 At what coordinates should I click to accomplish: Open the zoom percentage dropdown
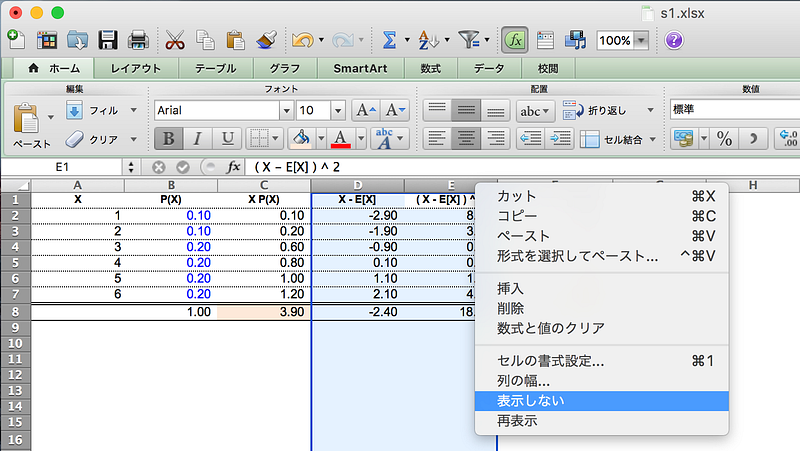(x=641, y=40)
